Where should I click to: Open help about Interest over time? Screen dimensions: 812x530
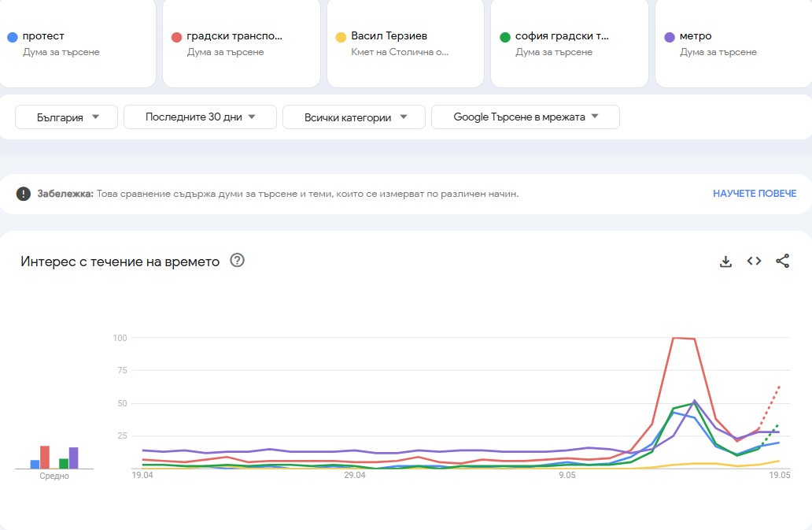[x=236, y=261]
